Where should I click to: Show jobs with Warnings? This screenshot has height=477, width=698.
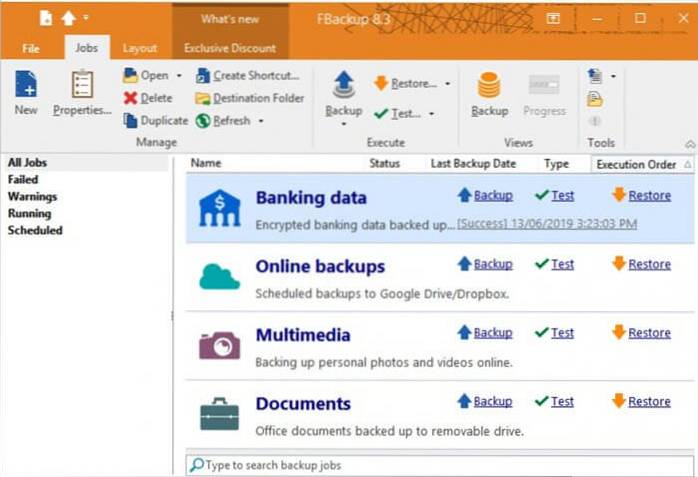32,197
